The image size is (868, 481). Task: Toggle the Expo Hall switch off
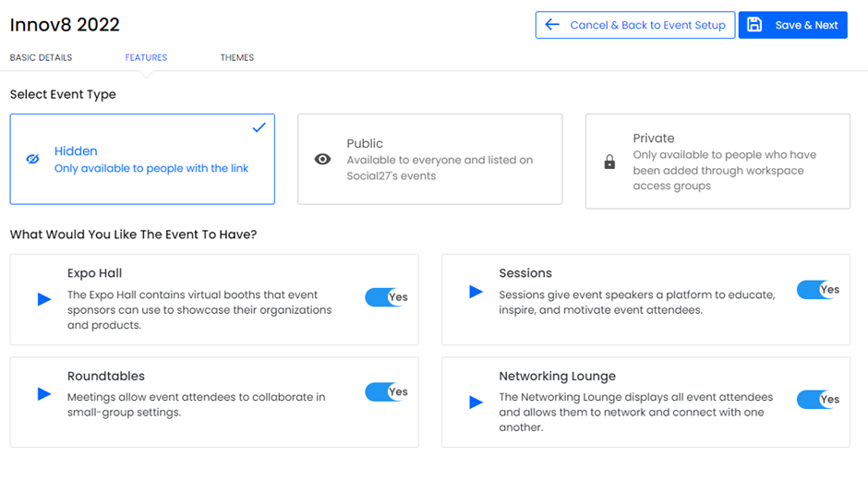pos(386,297)
